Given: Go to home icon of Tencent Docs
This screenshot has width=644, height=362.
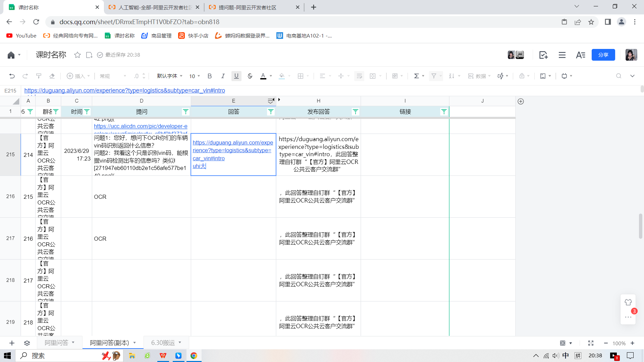Looking at the screenshot, I should click(11, 55).
